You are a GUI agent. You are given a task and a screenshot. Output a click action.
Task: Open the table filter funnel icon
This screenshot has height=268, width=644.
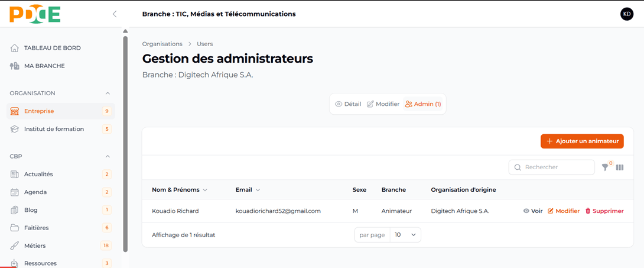pyautogui.click(x=605, y=167)
